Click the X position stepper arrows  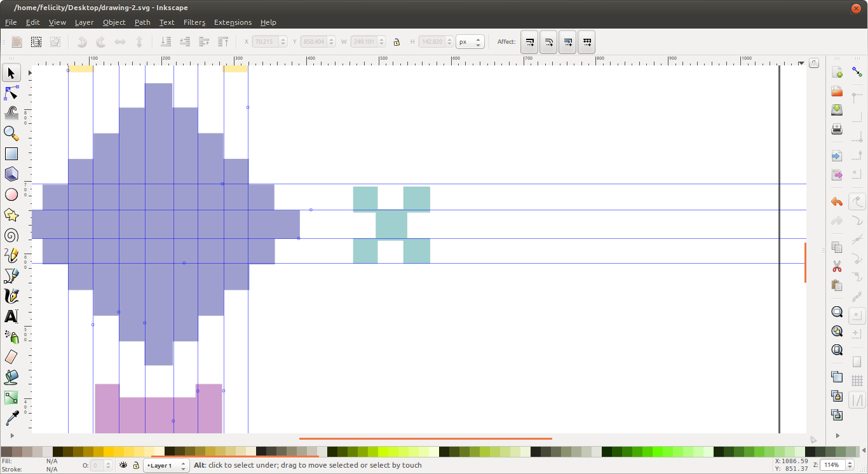[283, 42]
